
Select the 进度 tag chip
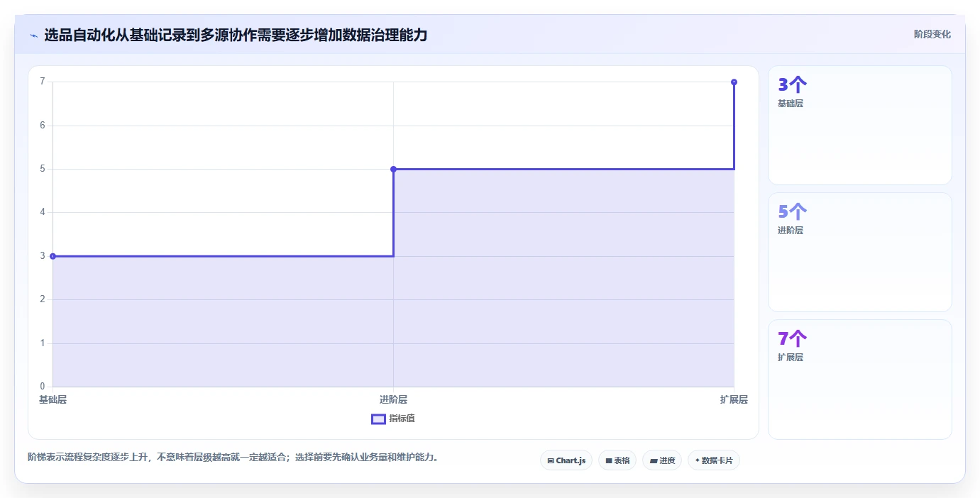(662, 460)
